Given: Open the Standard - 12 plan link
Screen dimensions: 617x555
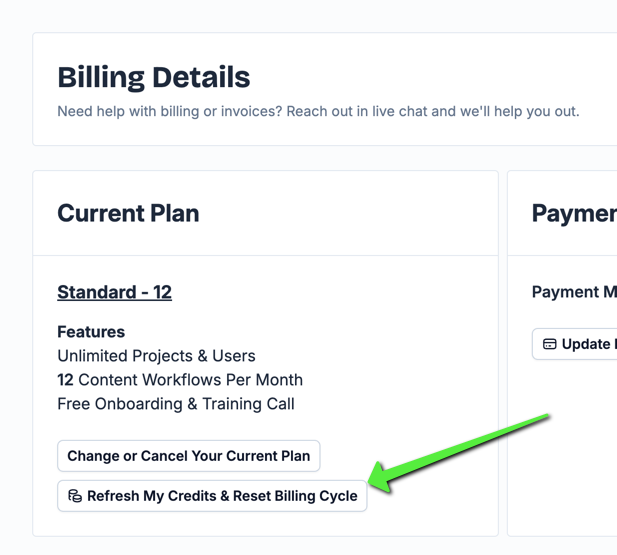Looking at the screenshot, I should pyautogui.click(x=115, y=292).
